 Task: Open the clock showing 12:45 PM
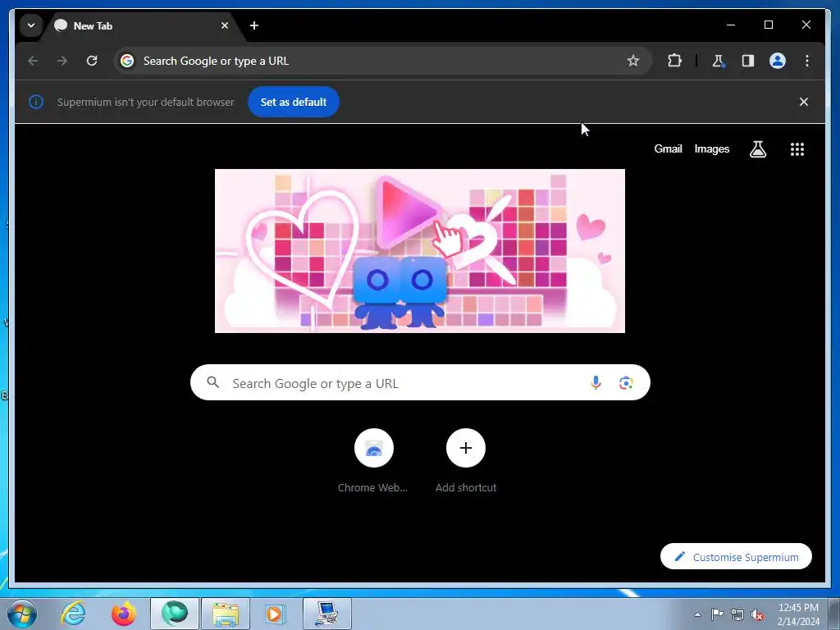click(x=798, y=614)
